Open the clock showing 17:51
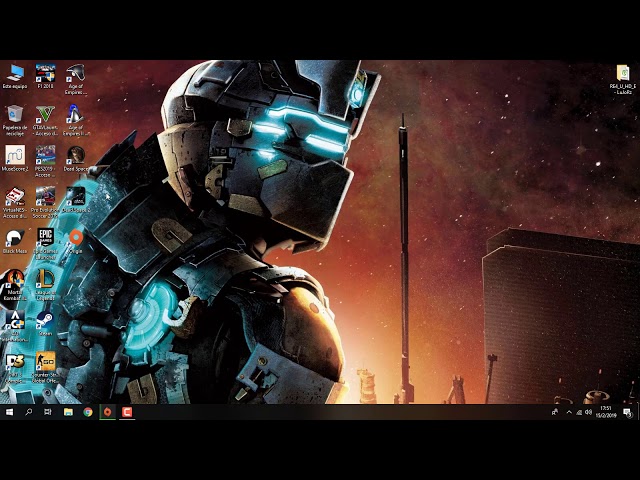Viewport: 640px width, 480px height. click(606, 412)
